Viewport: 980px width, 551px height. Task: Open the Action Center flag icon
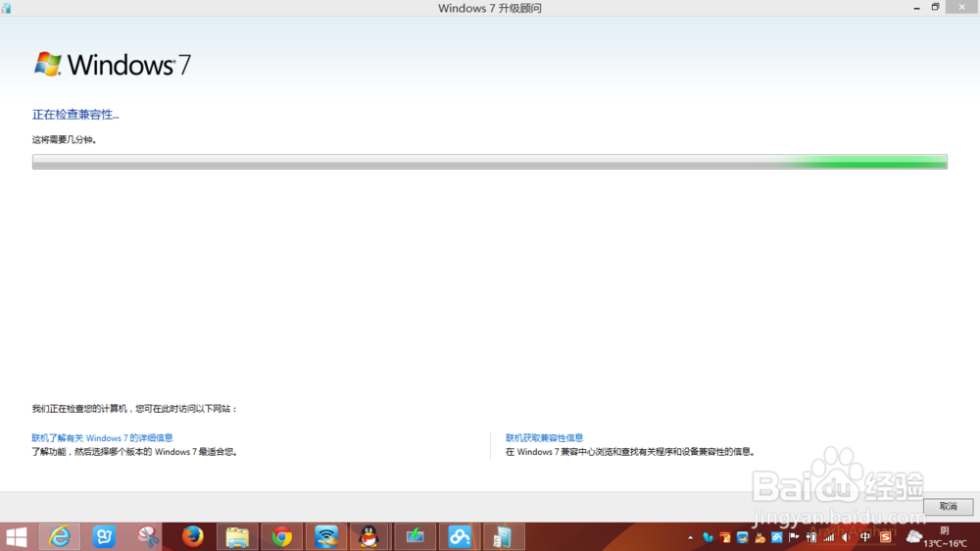[795, 537]
